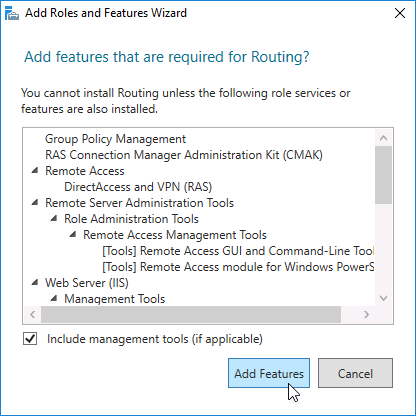
Task: Cancel the required features dialog
Action: (x=355, y=373)
